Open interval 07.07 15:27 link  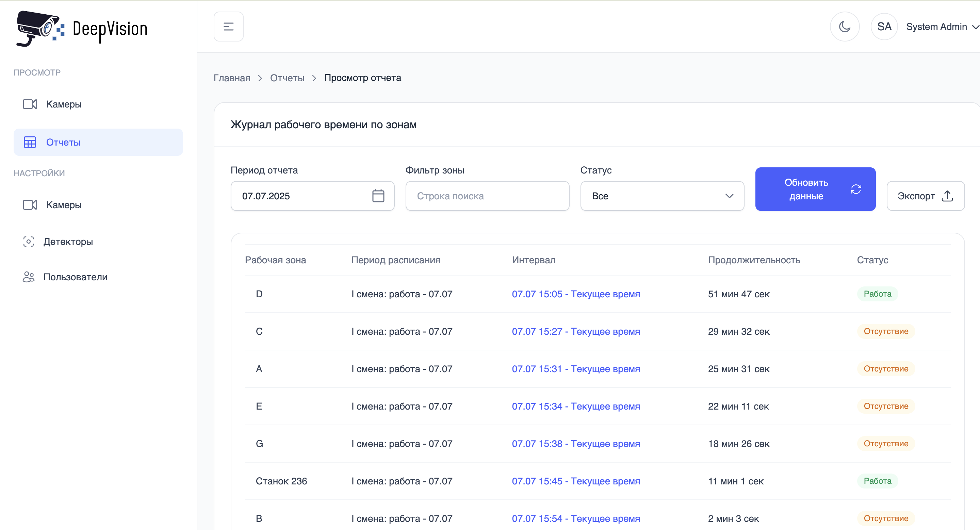tap(576, 331)
